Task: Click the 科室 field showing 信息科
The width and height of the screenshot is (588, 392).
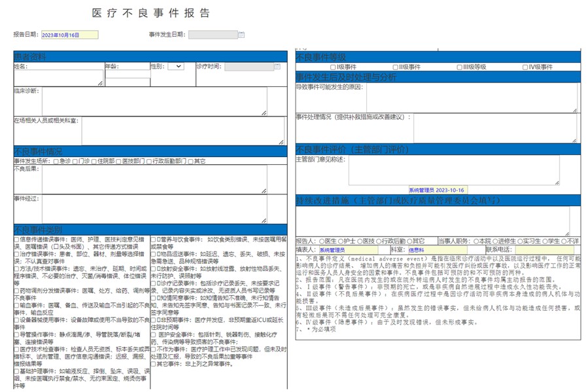Action: [438, 250]
